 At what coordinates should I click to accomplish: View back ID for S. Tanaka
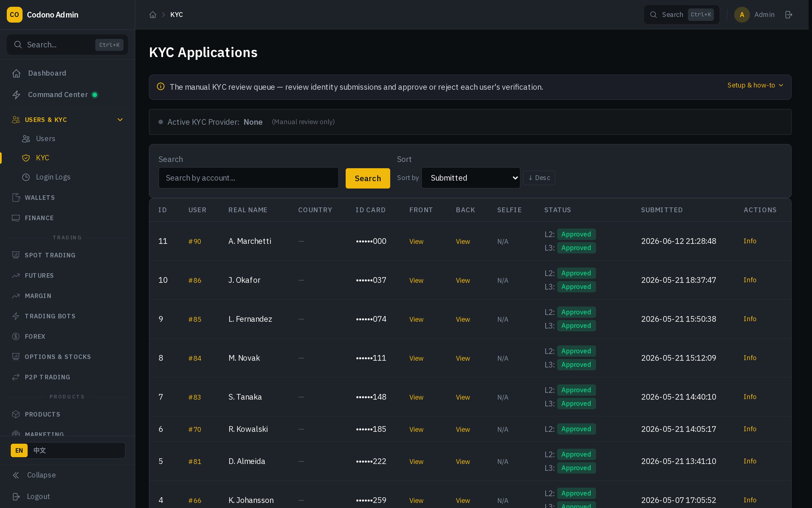click(x=463, y=397)
